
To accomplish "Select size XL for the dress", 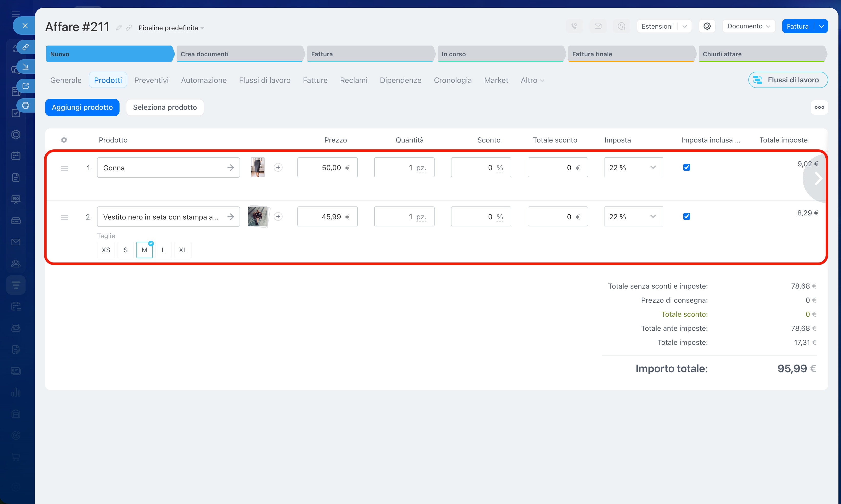I will click(x=183, y=250).
